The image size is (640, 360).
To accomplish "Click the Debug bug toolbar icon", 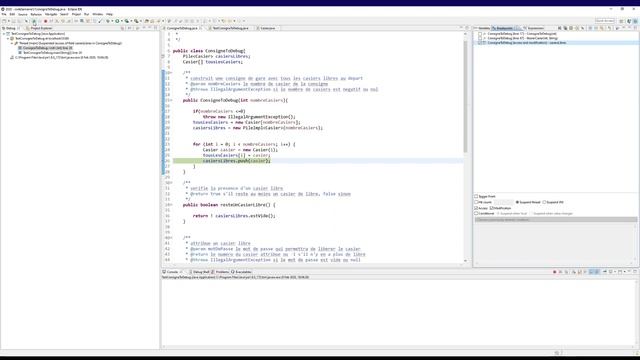I will pyautogui.click(x=108, y=21).
